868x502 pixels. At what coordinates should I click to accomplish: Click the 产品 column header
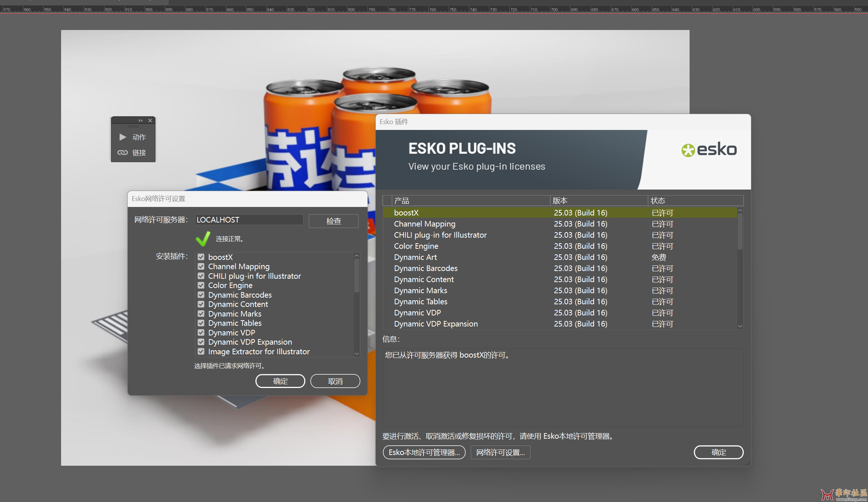471,201
